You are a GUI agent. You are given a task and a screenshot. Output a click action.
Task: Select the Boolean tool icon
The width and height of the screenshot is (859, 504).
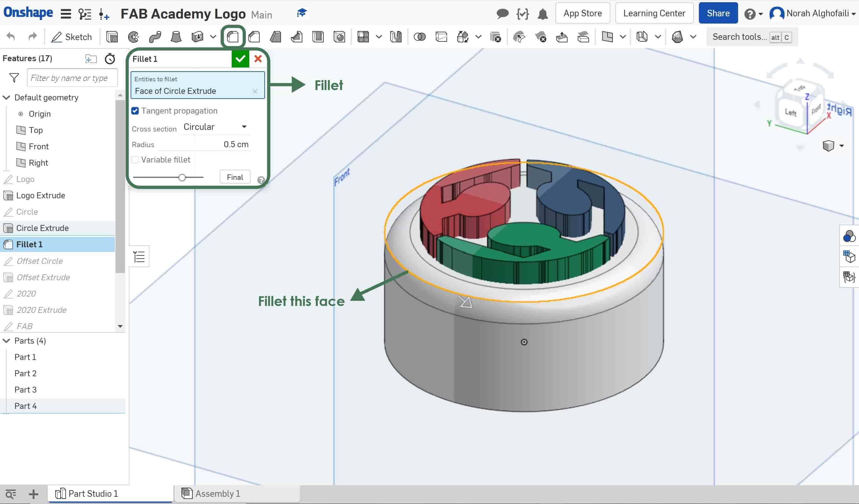coord(420,37)
